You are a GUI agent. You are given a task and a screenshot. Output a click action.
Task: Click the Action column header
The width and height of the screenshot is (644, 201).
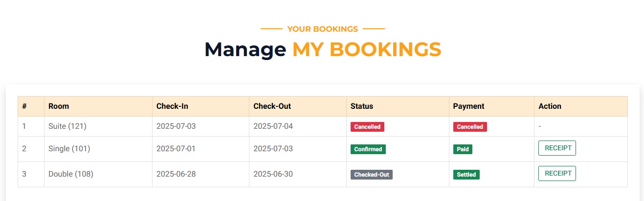tap(550, 106)
